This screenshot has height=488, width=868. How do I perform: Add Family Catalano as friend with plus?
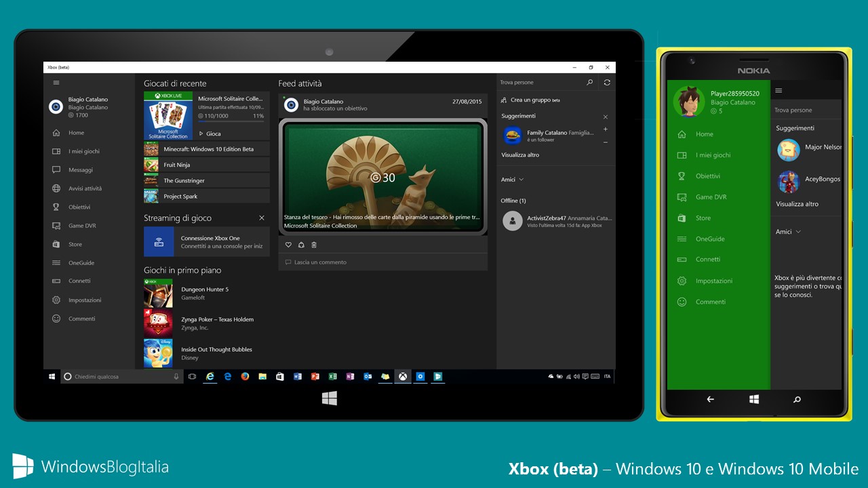click(606, 129)
